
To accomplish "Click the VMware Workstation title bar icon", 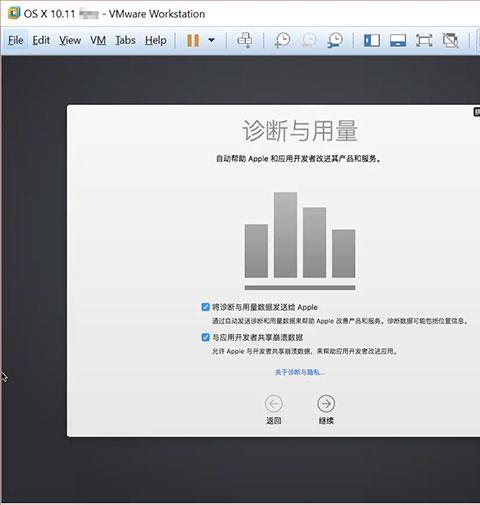I will point(14,13).
